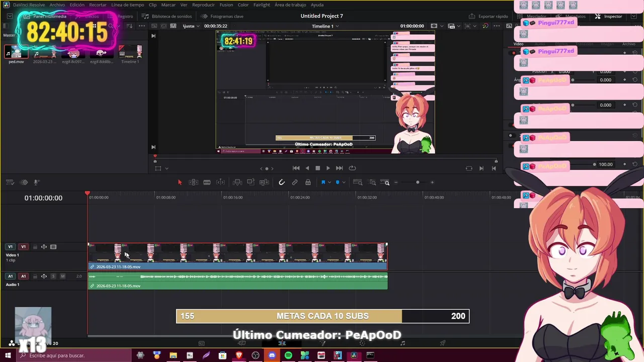
Task: Open the Edición menu
Action: (x=77, y=5)
